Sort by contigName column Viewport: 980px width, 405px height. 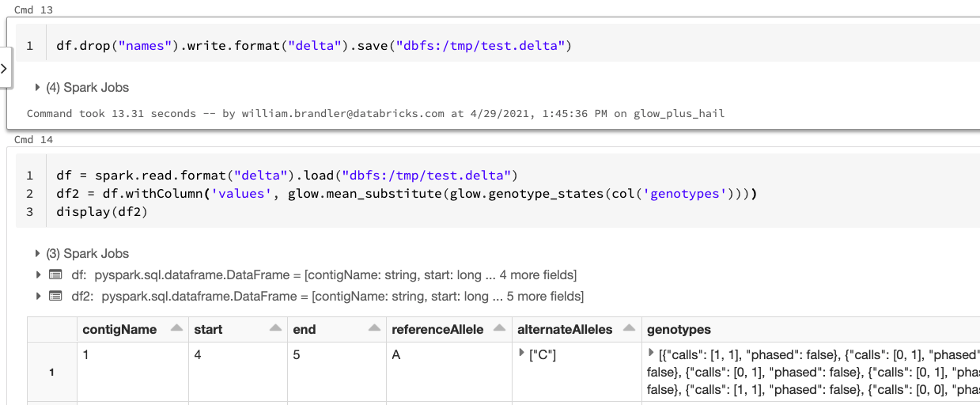(176, 329)
